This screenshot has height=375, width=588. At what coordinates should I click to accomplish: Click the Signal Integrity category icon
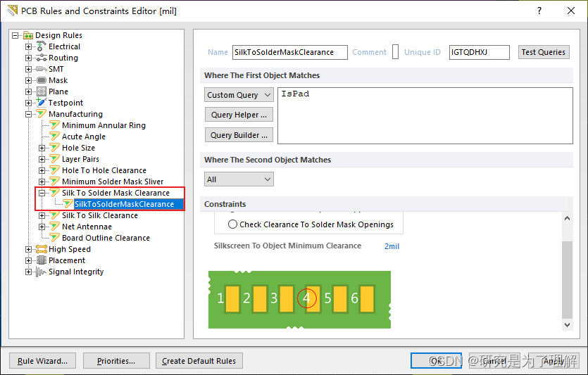(x=42, y=272)
